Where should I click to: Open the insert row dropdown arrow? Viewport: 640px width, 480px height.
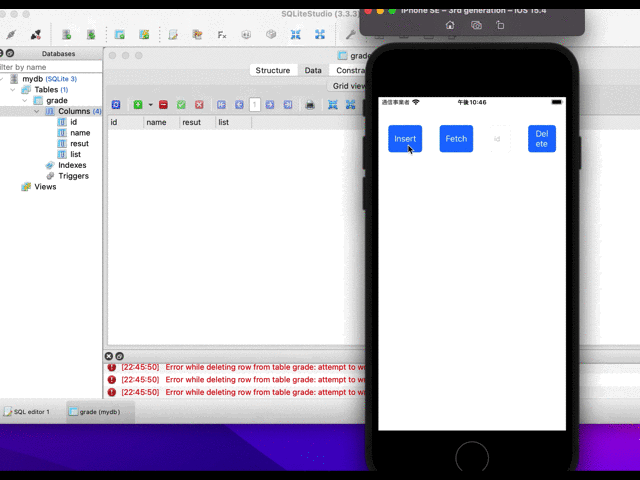(150, 104)
